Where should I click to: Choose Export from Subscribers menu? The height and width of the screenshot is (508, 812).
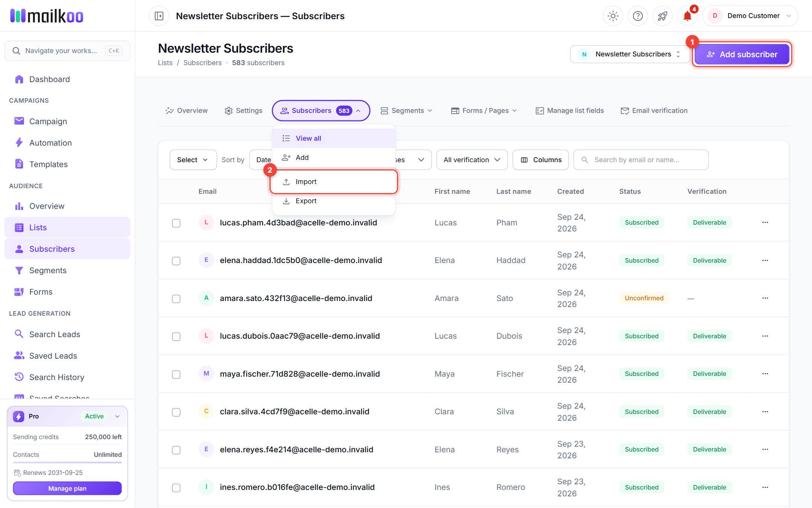coord(334,201)
